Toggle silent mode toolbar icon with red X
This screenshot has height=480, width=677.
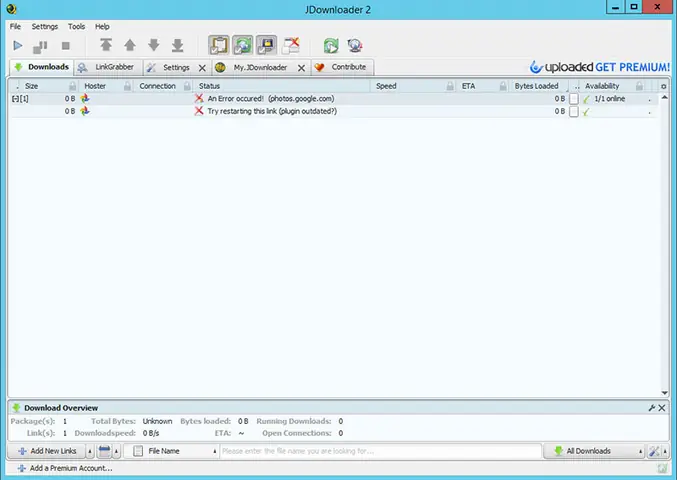(291, 45)
